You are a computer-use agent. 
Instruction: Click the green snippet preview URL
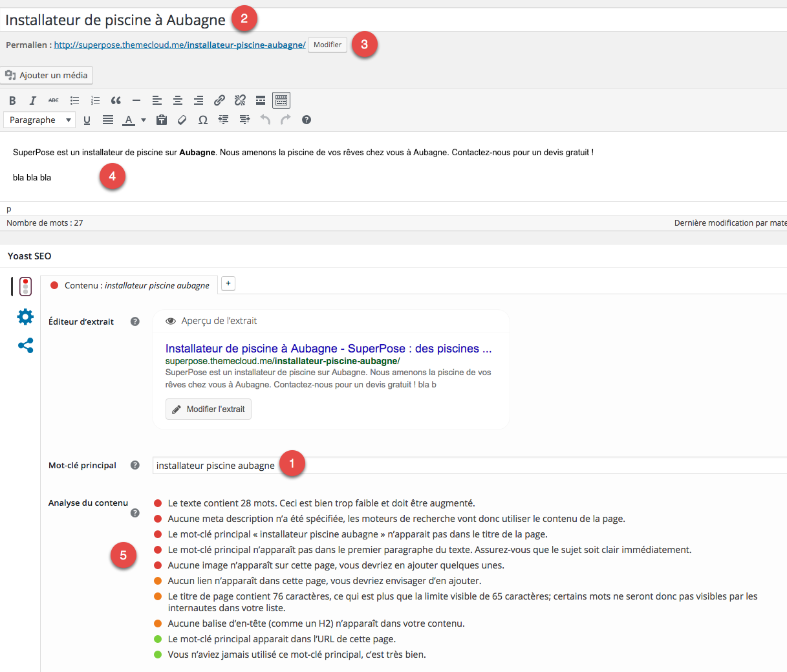coord(283,361)
